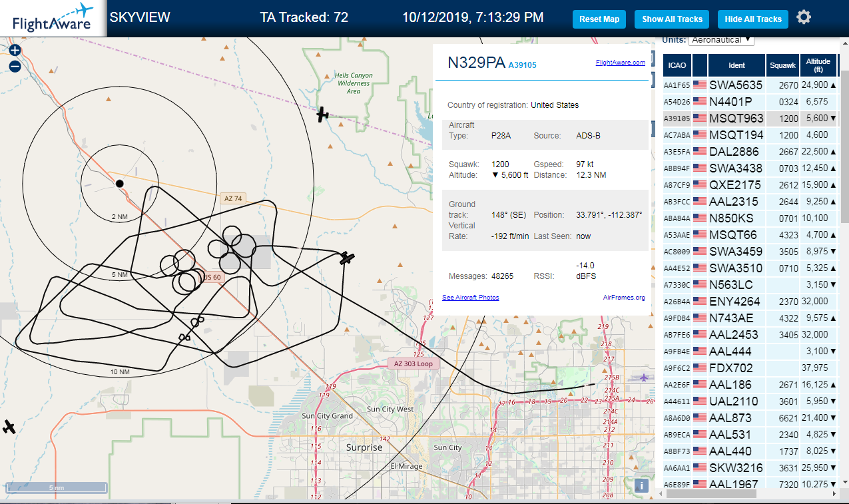The image size is (849, 504).
Task: Click the US flag icon in N850KS row
Action: [700, 218]
